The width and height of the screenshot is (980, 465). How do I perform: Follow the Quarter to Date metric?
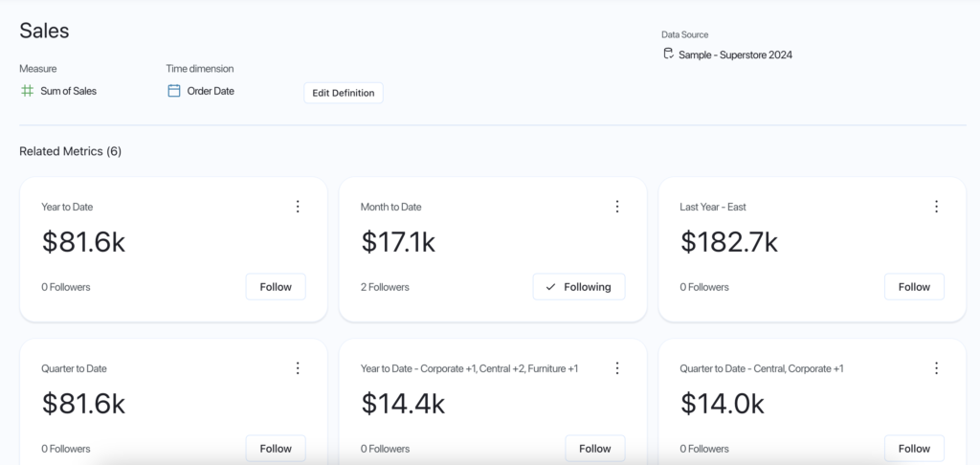pyautogui.click(x=276, y=448)
